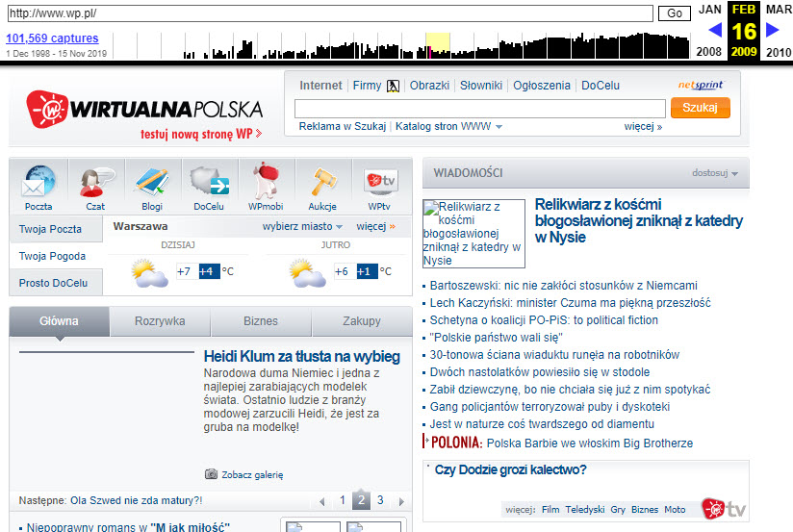Open the Relikwiarz z kośćmi headline

click(639, 221)
